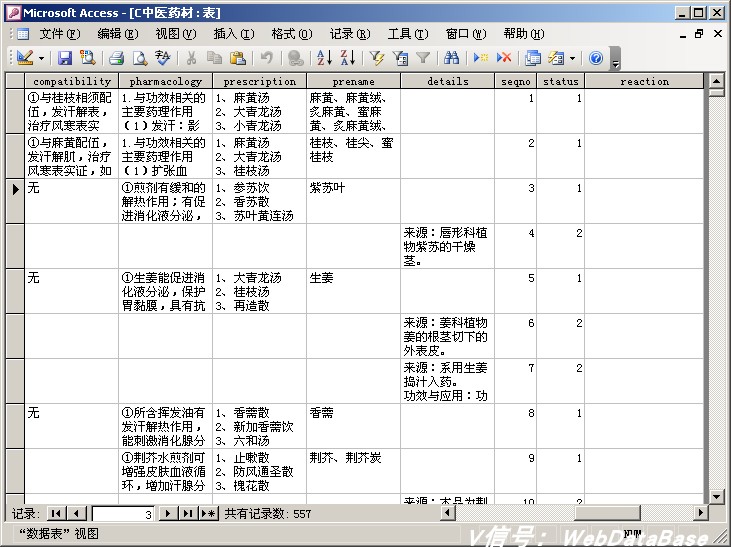Select the prescription column header

260,81
